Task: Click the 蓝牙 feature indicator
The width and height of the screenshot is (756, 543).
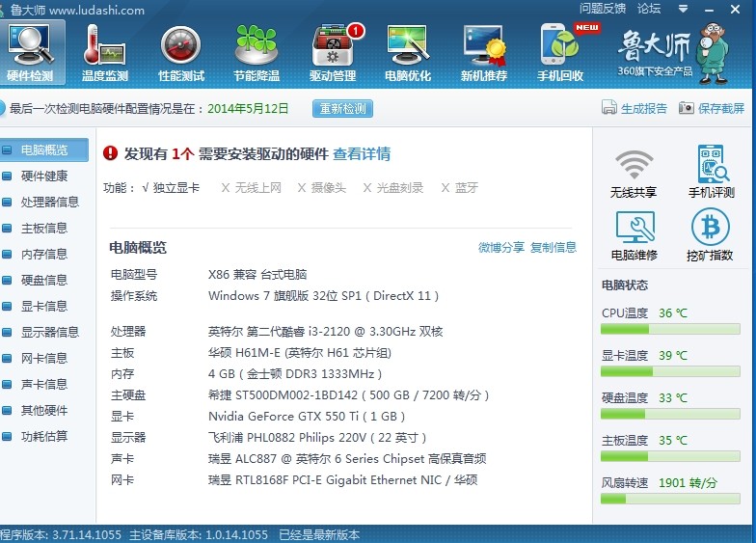Action: [x=459, y=187]
